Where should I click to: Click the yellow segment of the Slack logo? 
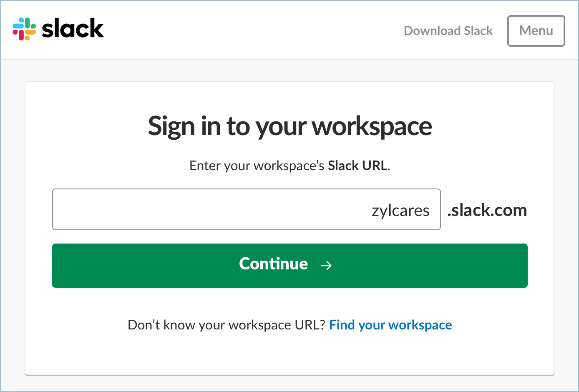click(30, 33)
